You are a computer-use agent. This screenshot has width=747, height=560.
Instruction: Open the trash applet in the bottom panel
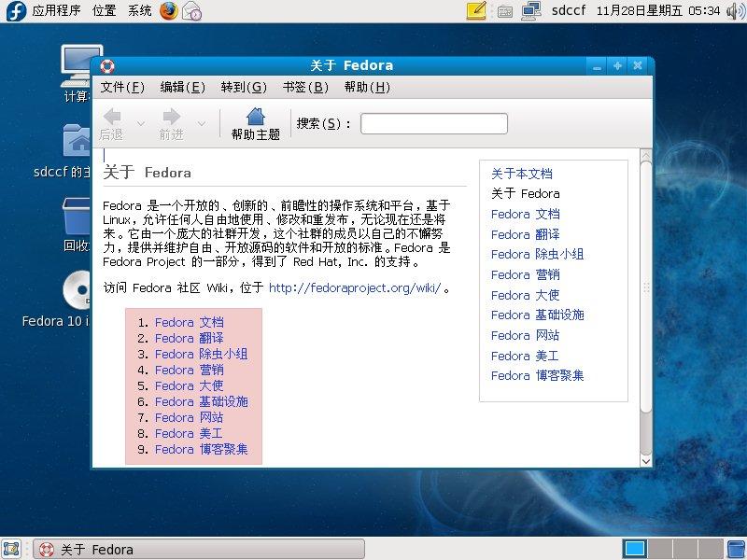coord(737,549)
